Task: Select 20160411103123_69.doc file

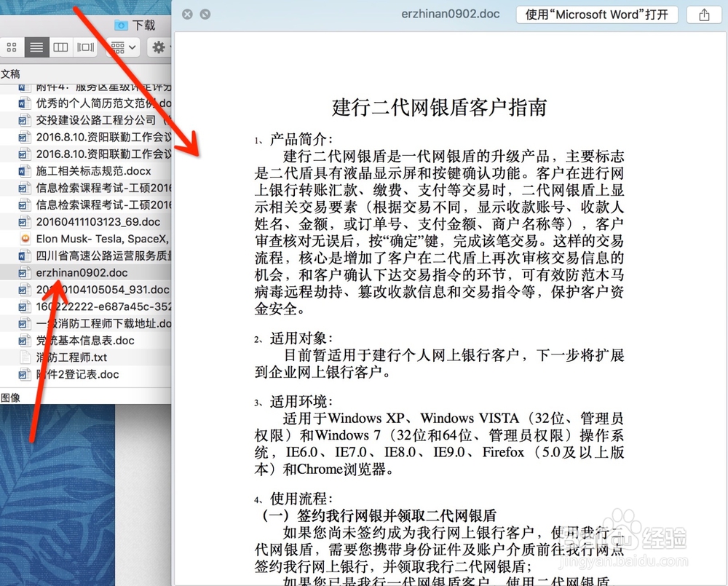Action: (86, 222)
